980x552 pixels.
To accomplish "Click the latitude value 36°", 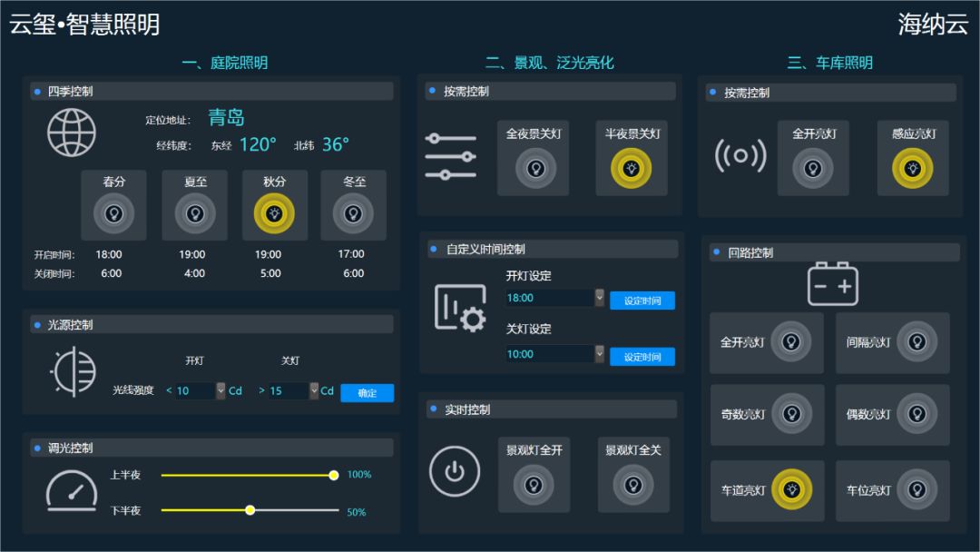I will tap(336, 144).
